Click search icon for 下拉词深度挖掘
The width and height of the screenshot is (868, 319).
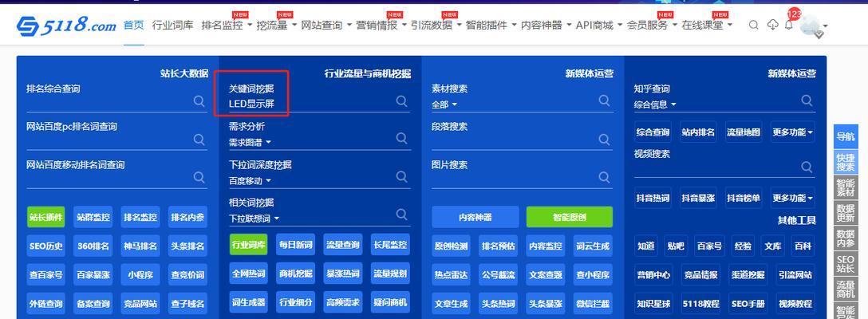(x=402, y=177)
